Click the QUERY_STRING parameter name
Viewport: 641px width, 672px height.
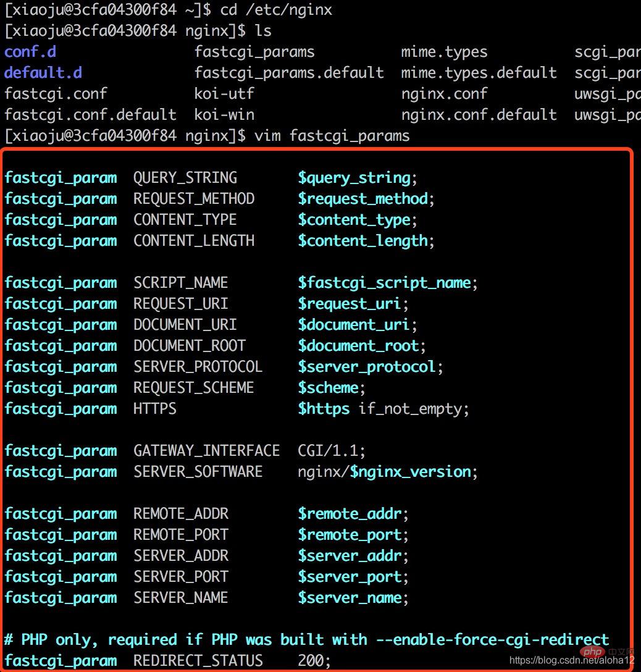pyautogui.click(x=185, y=178)
